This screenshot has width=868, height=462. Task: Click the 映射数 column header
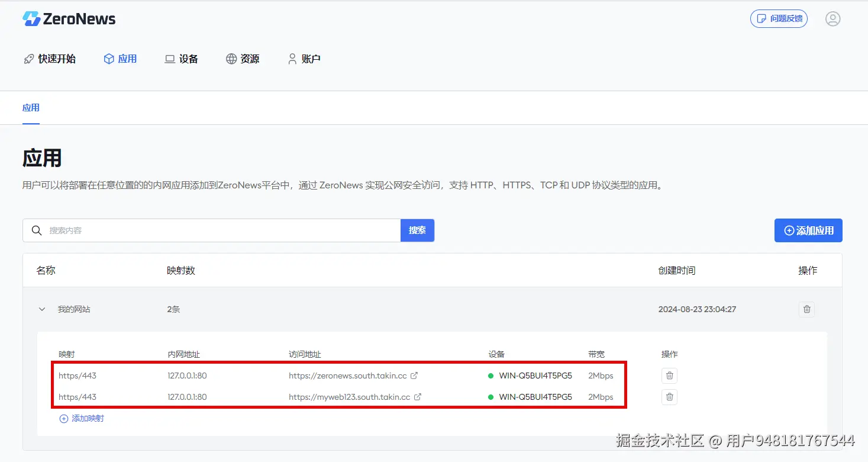(x=181, y=271)
